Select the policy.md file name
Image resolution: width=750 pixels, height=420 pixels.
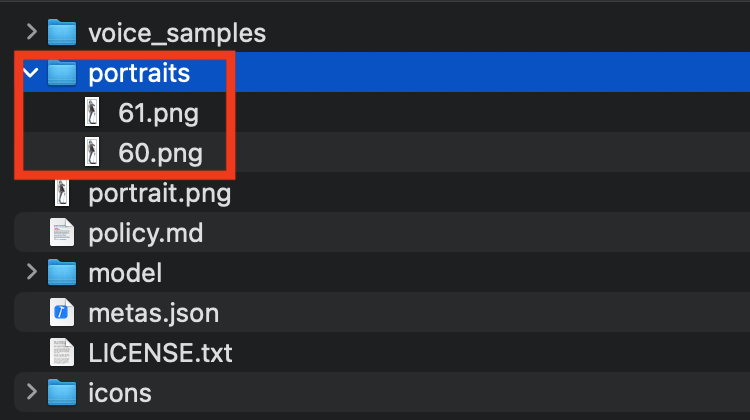[x=146, y=233]
